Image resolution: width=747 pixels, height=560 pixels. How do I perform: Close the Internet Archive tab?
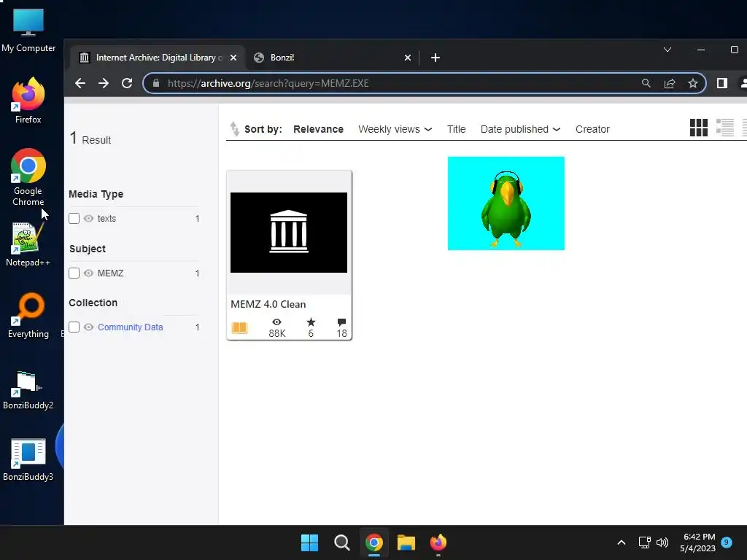tap(233, 58)
